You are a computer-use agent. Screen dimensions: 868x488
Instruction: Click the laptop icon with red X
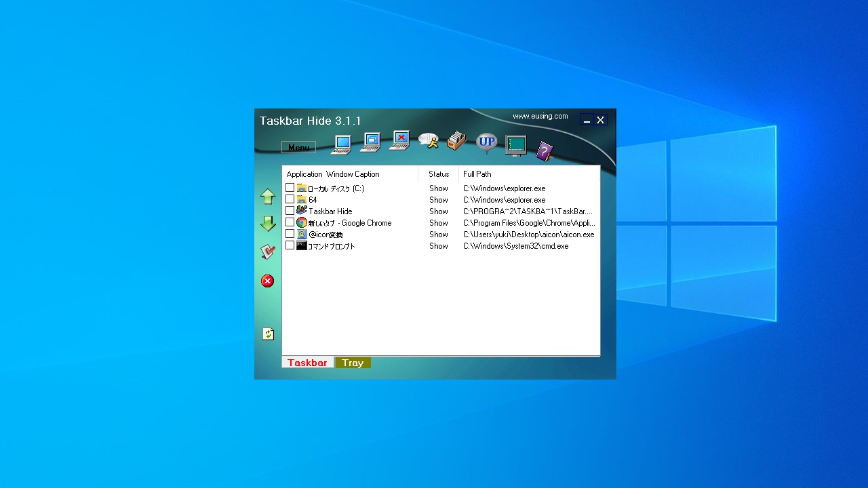coord(399,140)
